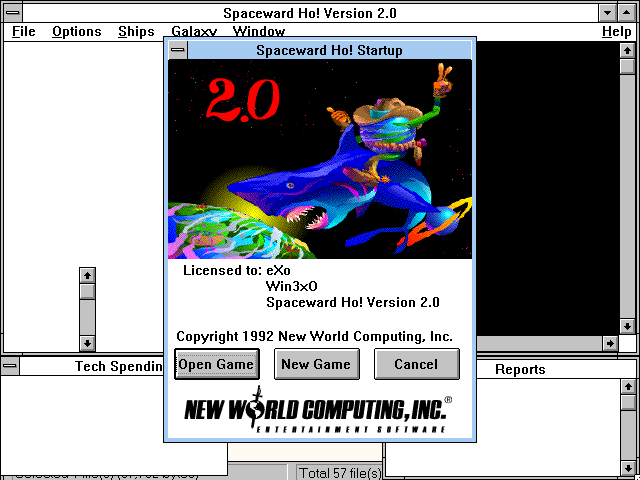Click the left panel scrollbar thumb
The width and height of the screenshot is (640, 480).
click(87, 291)
